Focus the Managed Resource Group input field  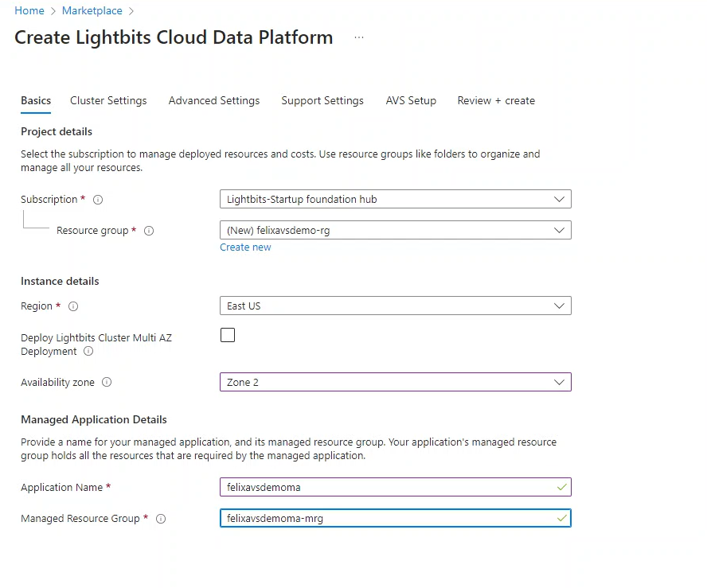tap(396, 518)
